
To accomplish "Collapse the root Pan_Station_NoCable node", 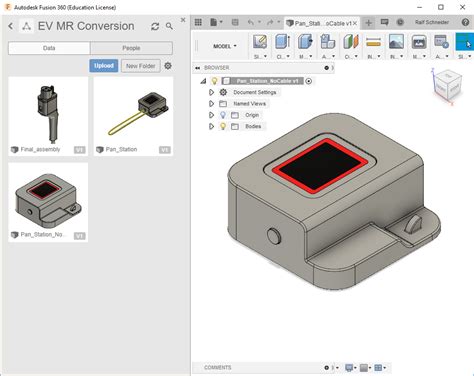I will coord(203,81).
